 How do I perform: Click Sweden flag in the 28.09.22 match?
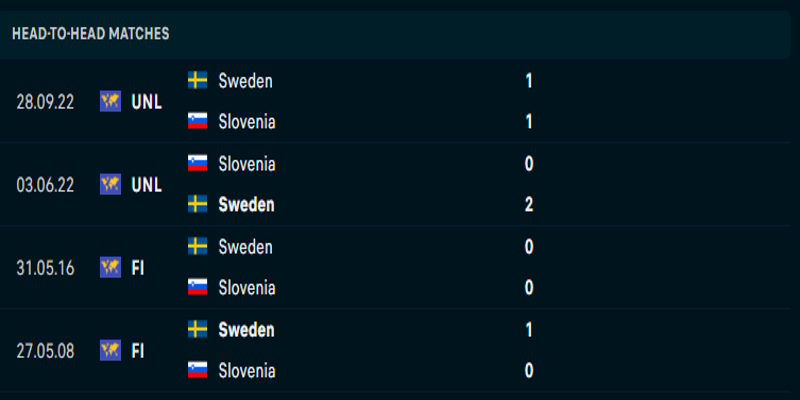198,80
